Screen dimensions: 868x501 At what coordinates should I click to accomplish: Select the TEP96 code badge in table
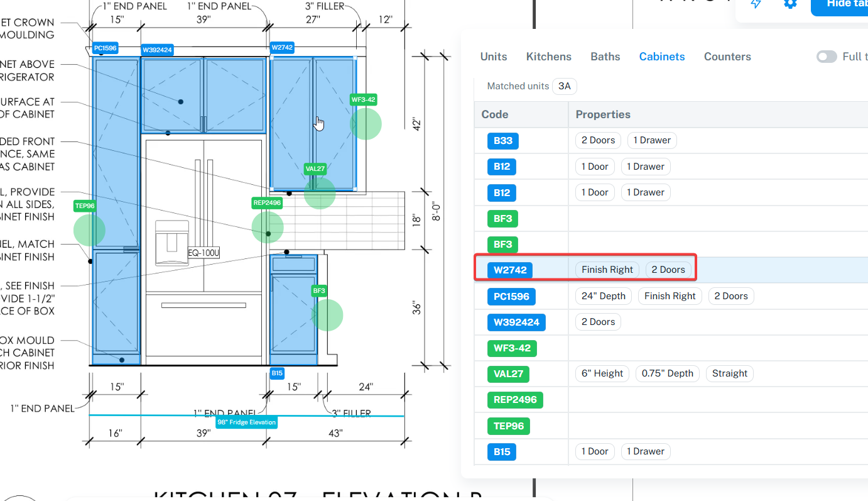tap(509, 426)
